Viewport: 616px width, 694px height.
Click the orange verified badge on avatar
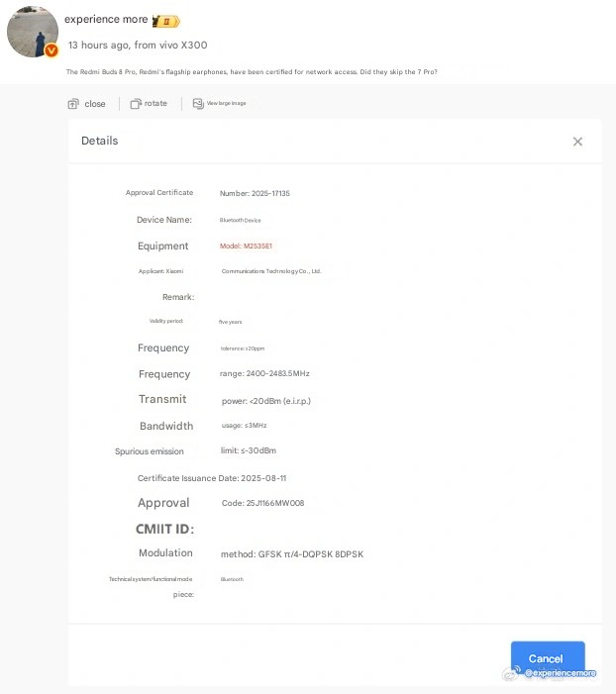click(x=51, y=50)
